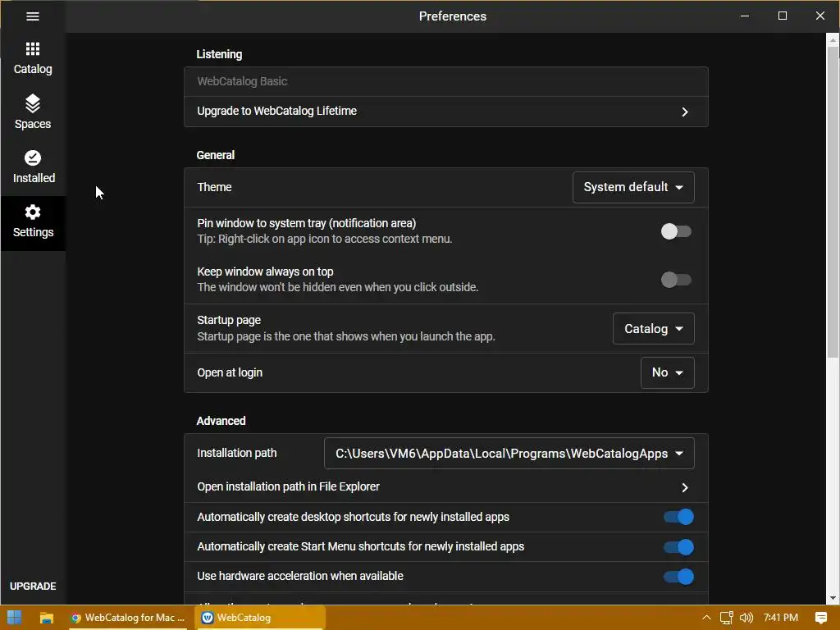
Task: Open the Settings gear icon
Action: [33, 212]
